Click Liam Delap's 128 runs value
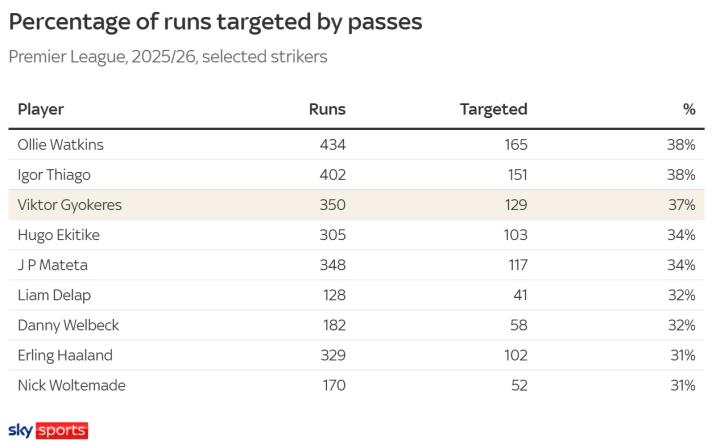The width and height of the screenshot is (720, 445). [333, 295]
